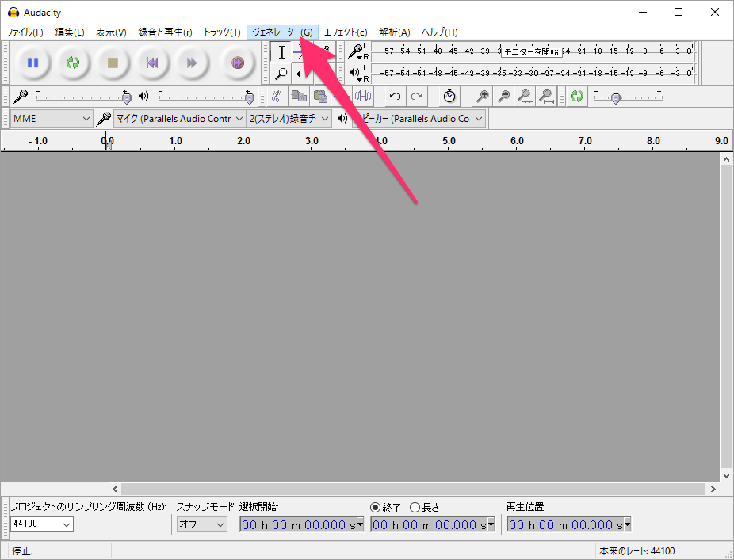Select the Time Shift tool
The width and height of the screenshot is (734, 560).
click(x=303, y=74)
